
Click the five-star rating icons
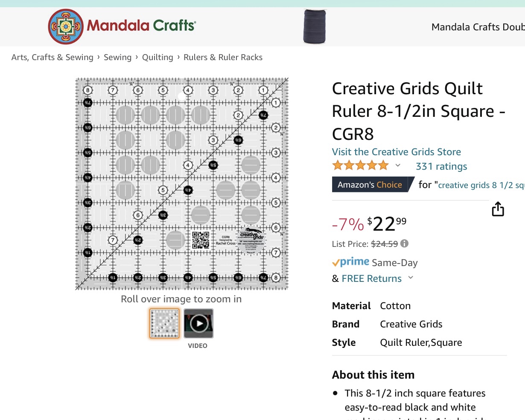click(x=360, y=165)
